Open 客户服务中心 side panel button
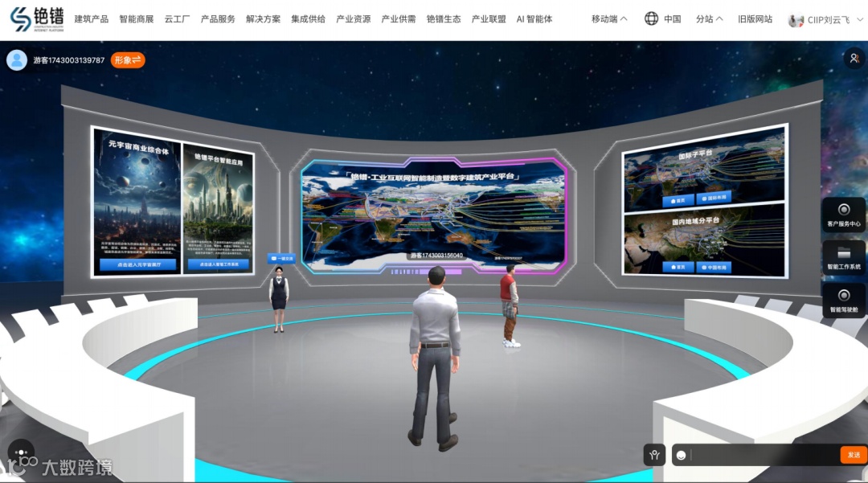This screenshot has height=483, width=868. [x=844, y=215]
